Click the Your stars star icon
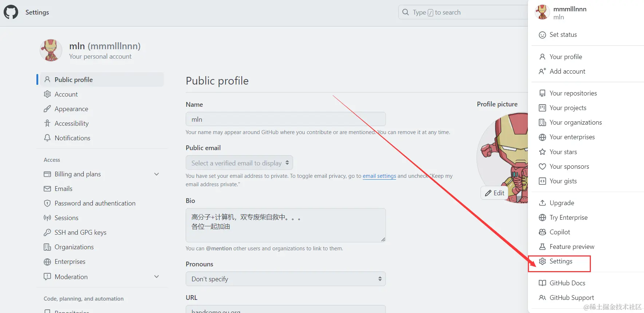 (x=542, y=152)
